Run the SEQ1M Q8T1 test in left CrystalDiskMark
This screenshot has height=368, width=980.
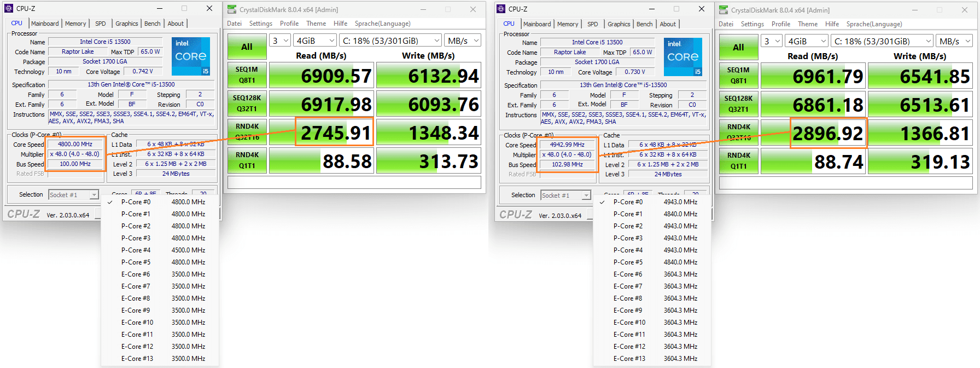click(x=247, y=75)
